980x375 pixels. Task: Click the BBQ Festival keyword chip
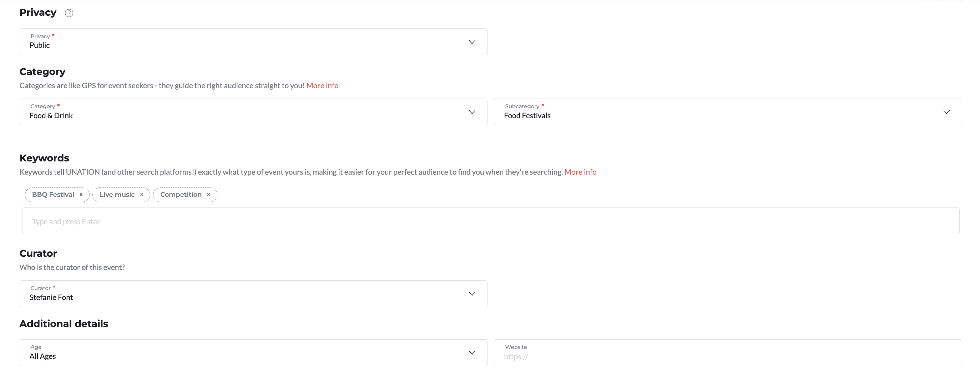click(x=57, y=195)
